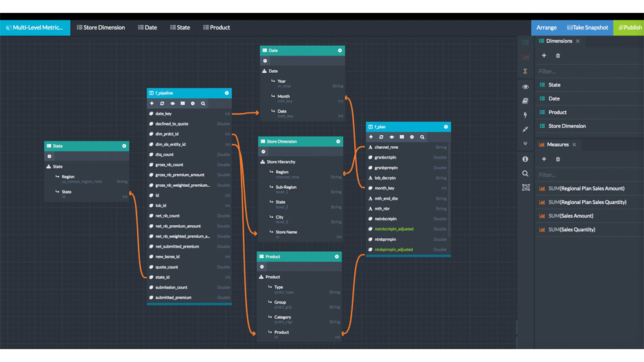The image size is (644, 362).
Task: Click the Take Snapshot button
Action: 587,28
